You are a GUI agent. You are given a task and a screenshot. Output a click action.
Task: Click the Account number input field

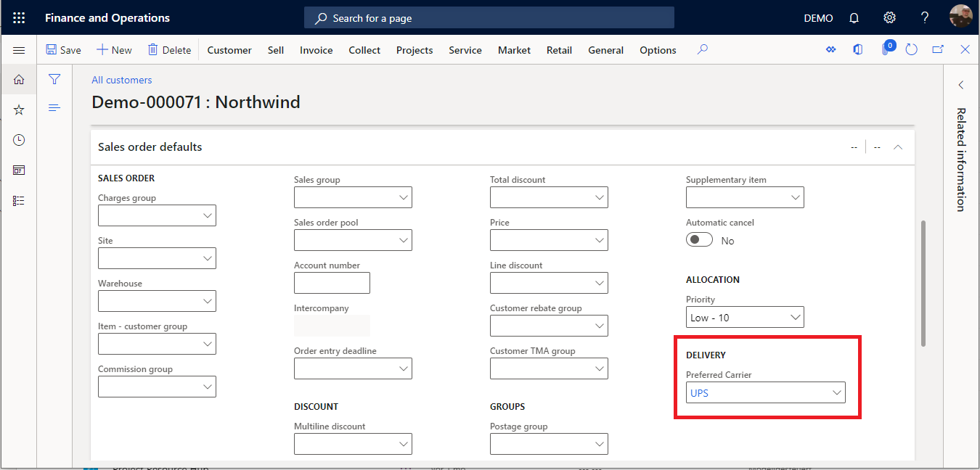[x=332, y=283]
